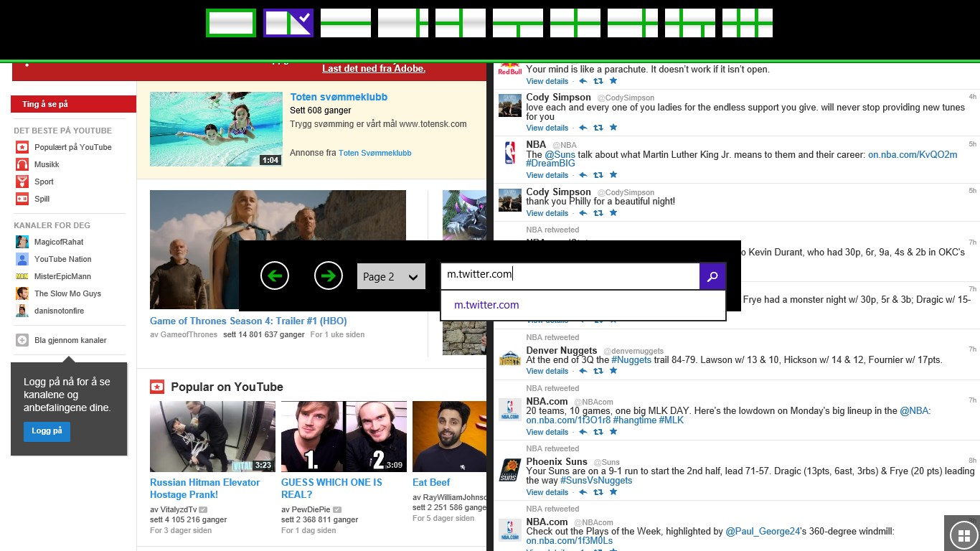Favorite Cody Simpson's thank-you tweet
This screenshot has height=551, width=980.
pyautogui.click(x=613, y=213)
